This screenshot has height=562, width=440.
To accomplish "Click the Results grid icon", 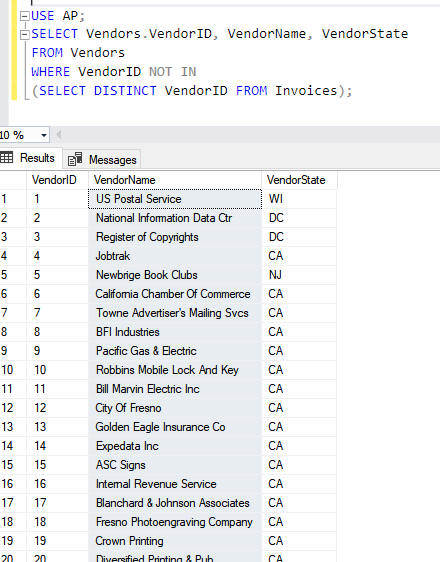I will tap(7, 157).
